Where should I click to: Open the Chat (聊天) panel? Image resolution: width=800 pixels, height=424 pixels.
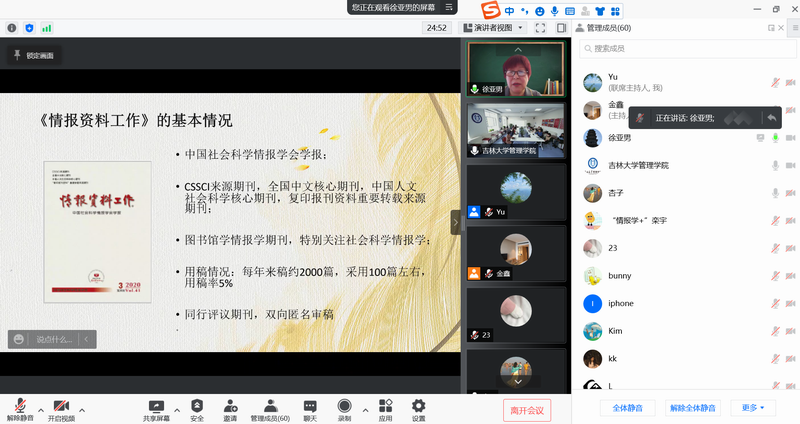pyautogui.click(x=310, y=408)
